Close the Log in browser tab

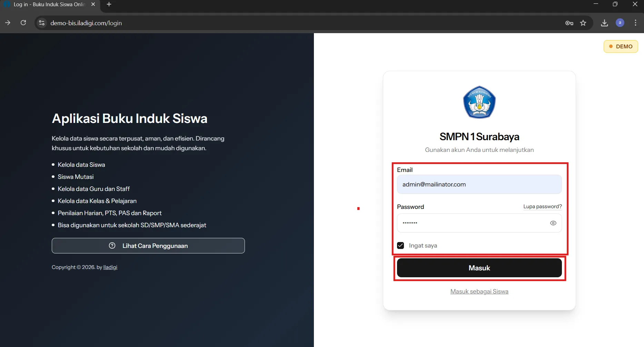point(93,4)
